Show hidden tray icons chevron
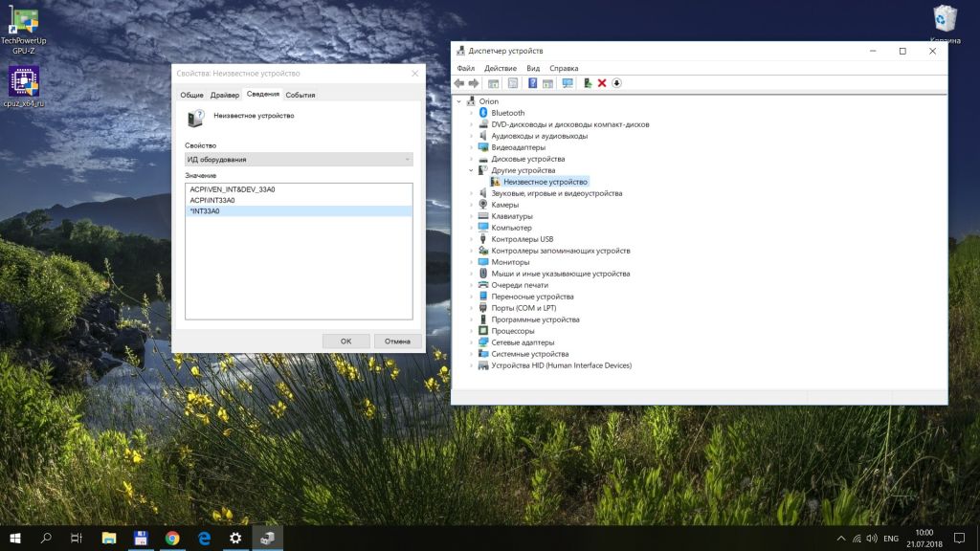The width and height of the screenshot is (980, 551). coord(841,538)
